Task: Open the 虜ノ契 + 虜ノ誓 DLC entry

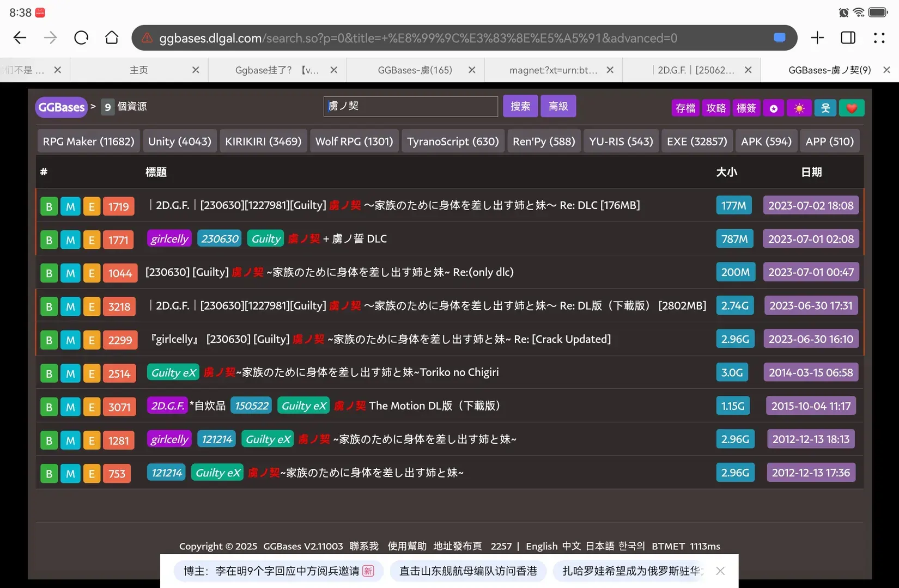Action: [x=337, y=238]
